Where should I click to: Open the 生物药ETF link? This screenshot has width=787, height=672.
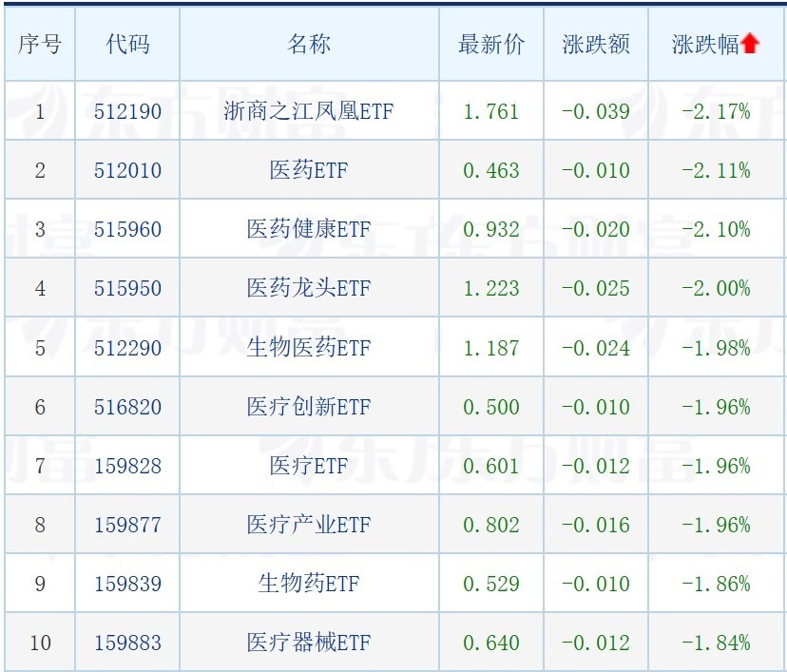pos(309,584)
